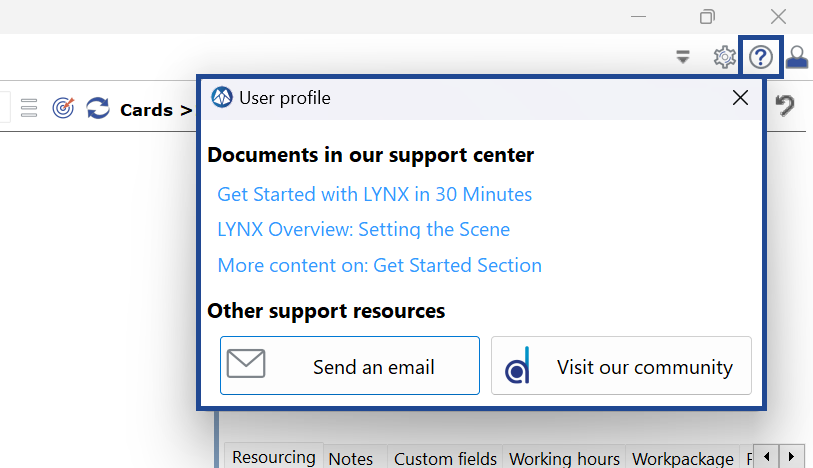Open More content on: Get Started Section
This screenshot has height=468, width=813.
pyautogui.click(x=380, y=265)
